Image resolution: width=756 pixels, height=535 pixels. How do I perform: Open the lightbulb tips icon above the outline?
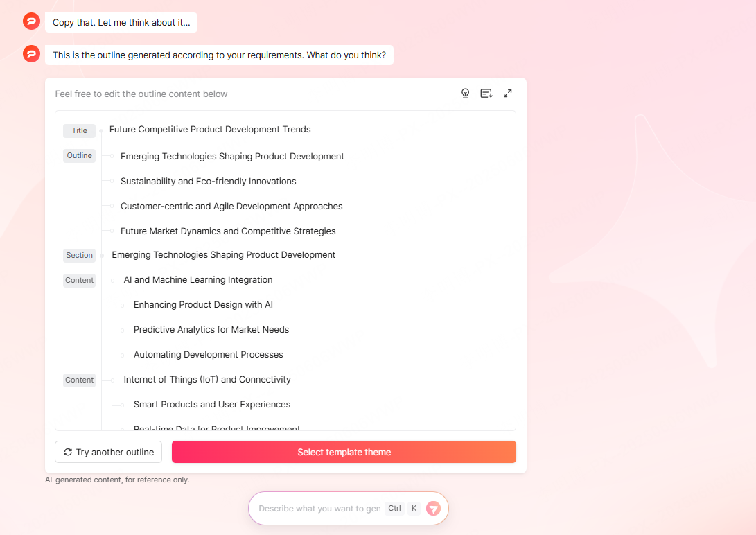(x=465, y=93)
